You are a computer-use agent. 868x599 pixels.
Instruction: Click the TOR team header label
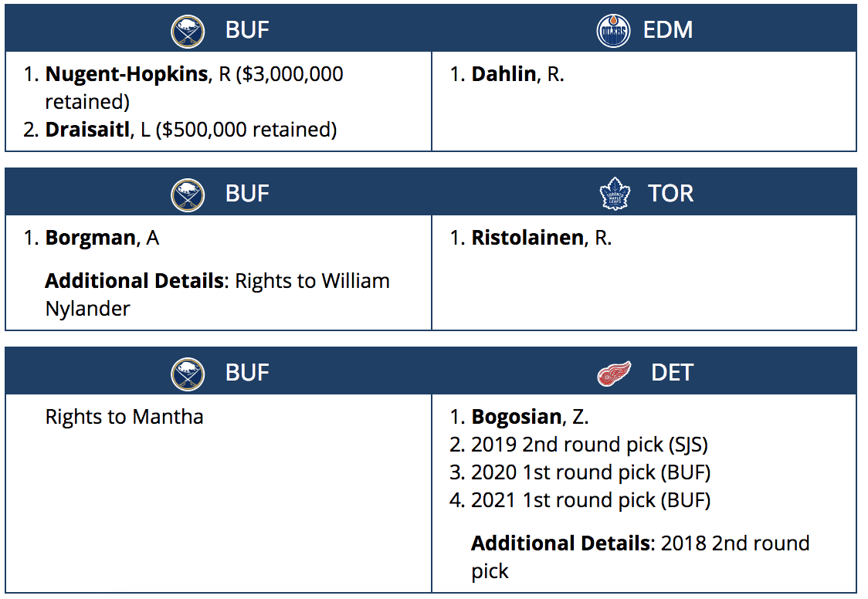pyautogui.click(x=670, y=193)
